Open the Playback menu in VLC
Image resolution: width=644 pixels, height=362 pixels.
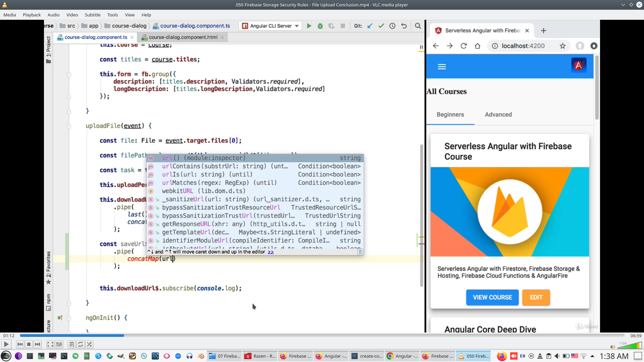pos(32,15)
